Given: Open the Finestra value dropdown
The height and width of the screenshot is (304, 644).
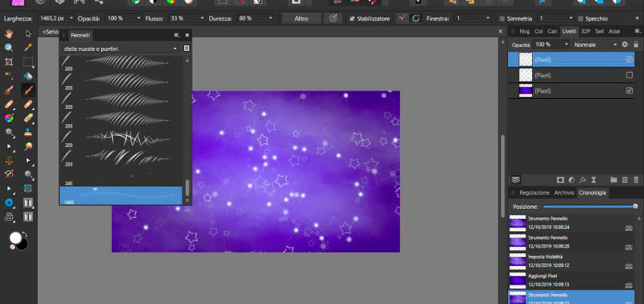Looking at the screenshot, I should click(x=488, y=18).
